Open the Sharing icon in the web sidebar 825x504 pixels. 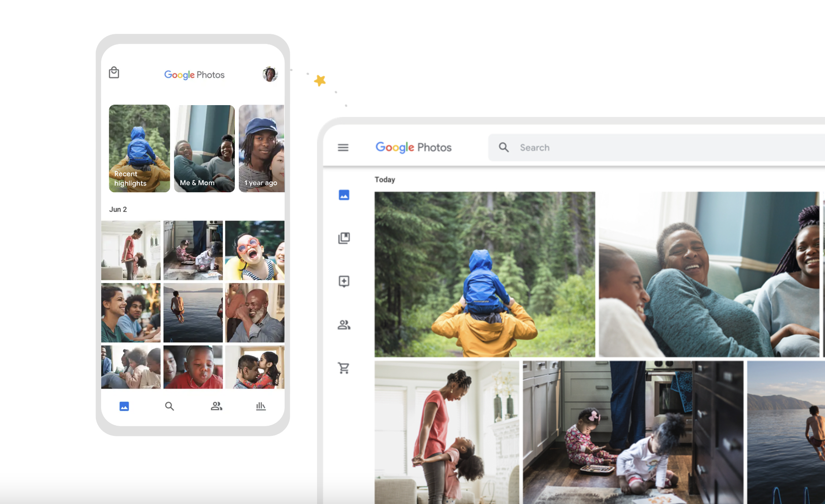click(x=344, y=325)
